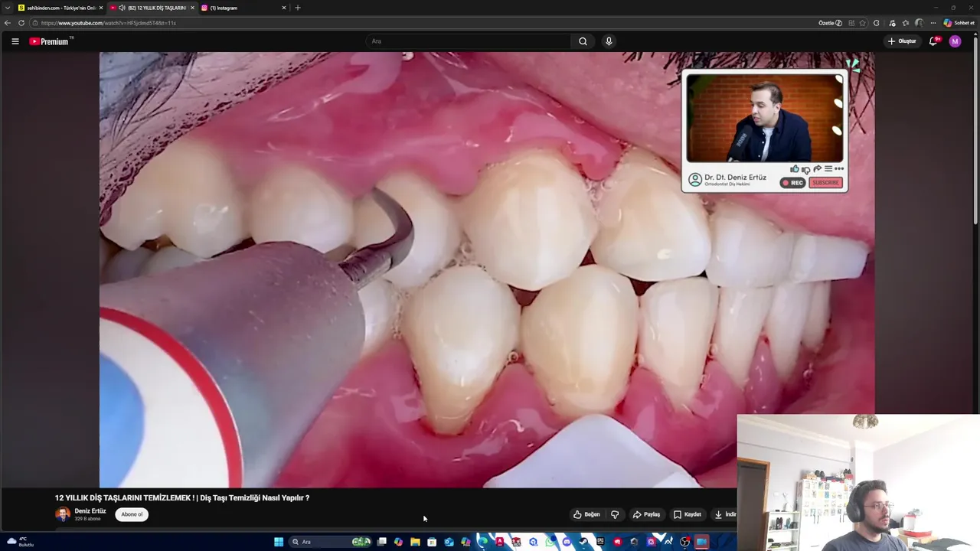Go back with browser back arrow
The width and height of the screenshot is (980, 551).
[8, 23]
